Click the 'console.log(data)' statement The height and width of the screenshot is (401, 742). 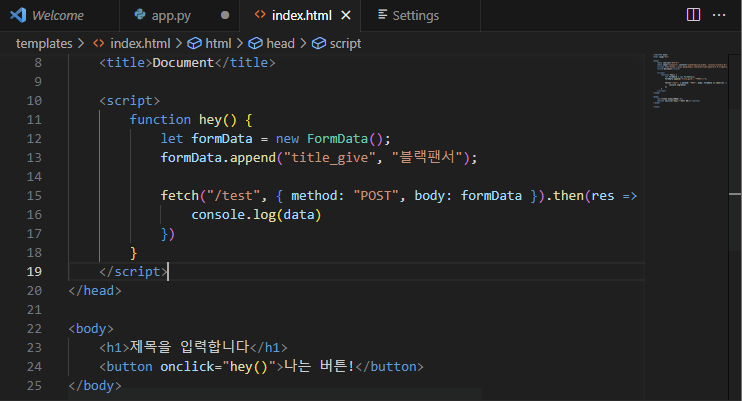point(256,215)
